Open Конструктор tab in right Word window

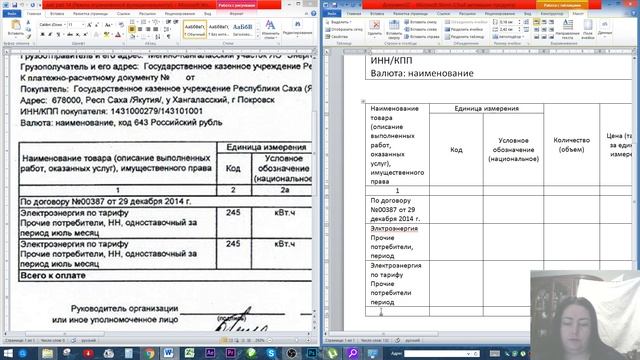coord(552,14)
